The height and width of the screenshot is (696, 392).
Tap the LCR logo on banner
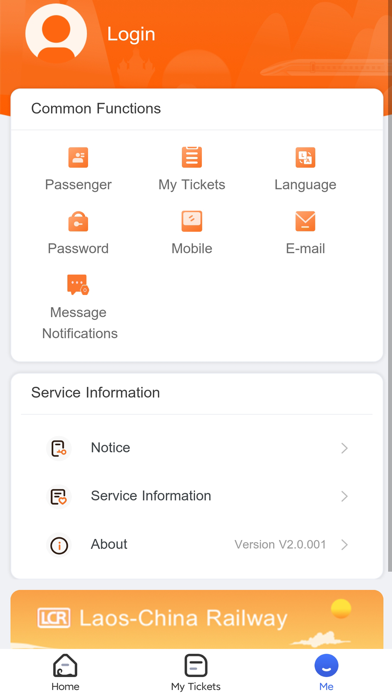click(54, 618)
